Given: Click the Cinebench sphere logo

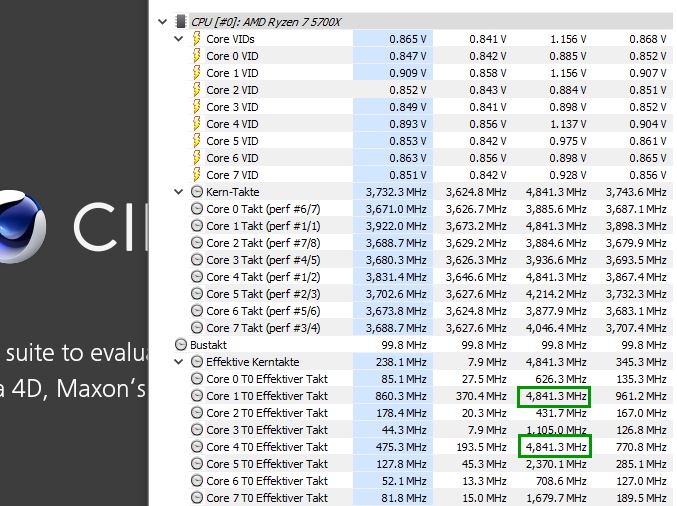Looking at the screenshot, I should 22,226.
